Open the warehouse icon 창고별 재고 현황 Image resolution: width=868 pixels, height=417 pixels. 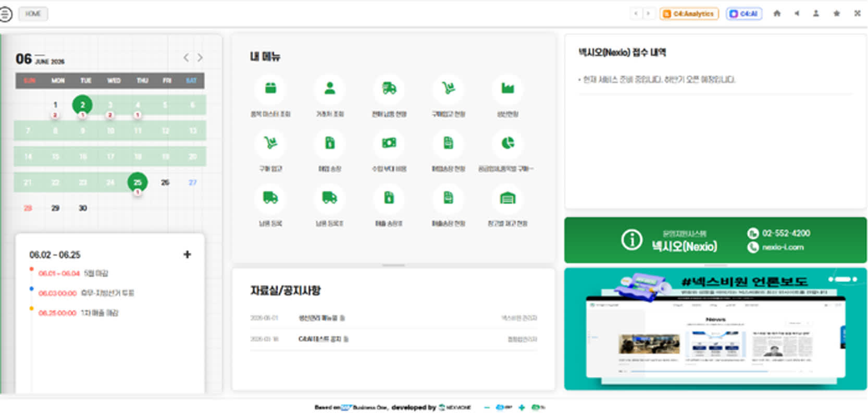pos(508,198)
